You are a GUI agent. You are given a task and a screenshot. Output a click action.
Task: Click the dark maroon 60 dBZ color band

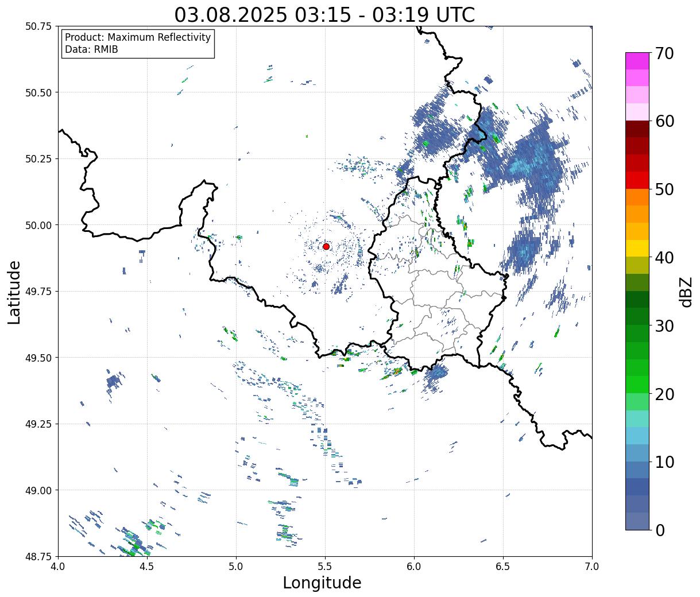pos(637,129)
